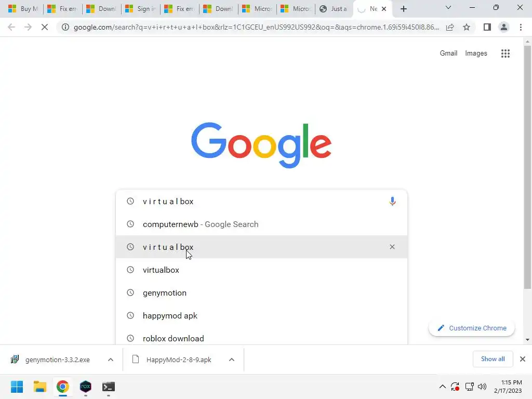The width and height of the screenshot is (532, 399).
Task: Open the HappyMod-2-8-9.apk download
Action: 179,360
